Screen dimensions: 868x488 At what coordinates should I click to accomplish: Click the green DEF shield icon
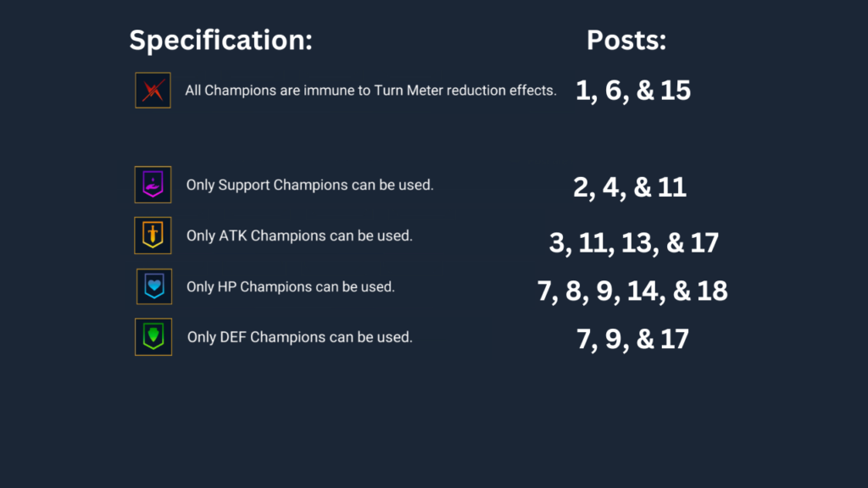[153, 337]
